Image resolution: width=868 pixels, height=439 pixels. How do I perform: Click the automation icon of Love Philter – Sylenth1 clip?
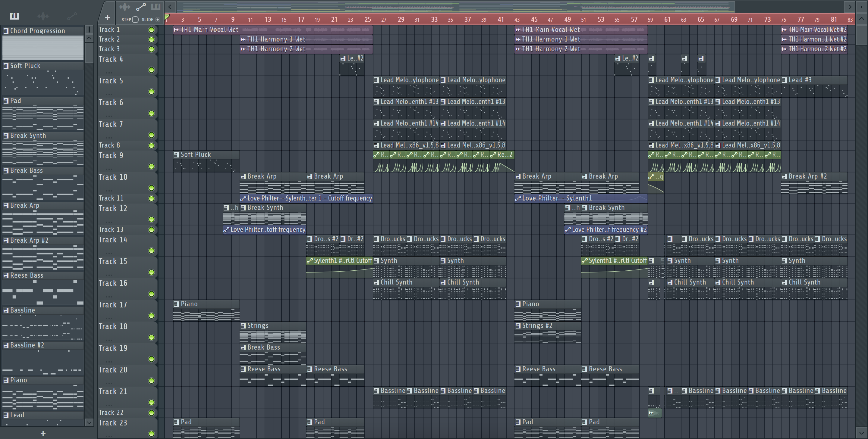tap(518, 198)
